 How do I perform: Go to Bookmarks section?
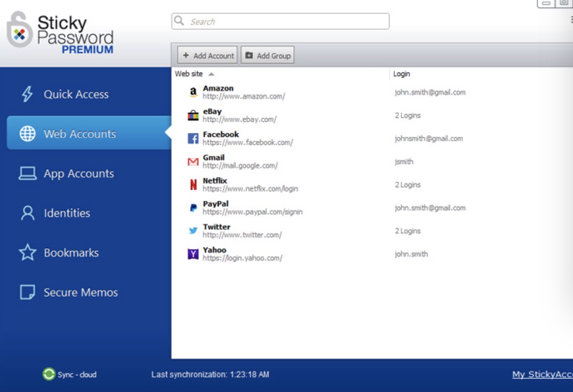[x=71, y=253]
